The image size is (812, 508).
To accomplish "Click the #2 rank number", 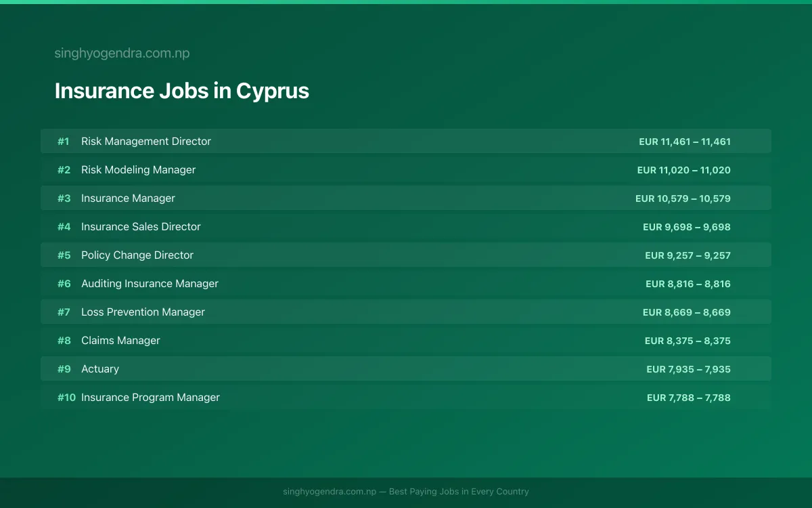I will 64,170.
